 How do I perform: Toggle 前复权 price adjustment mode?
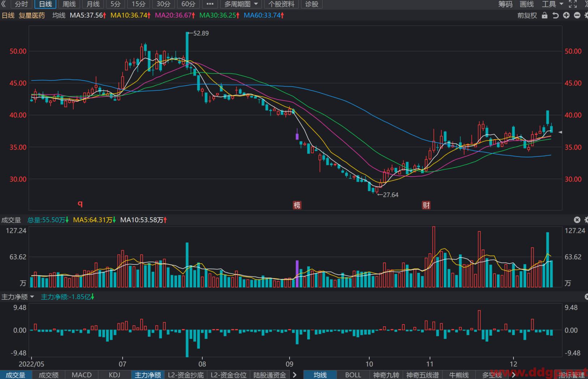tap(527, 16)
